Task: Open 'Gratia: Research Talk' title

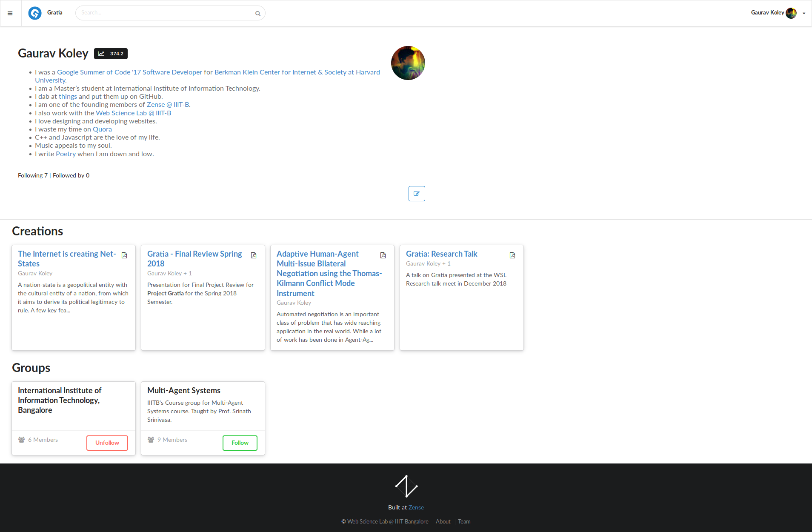Action: (441, 254)
